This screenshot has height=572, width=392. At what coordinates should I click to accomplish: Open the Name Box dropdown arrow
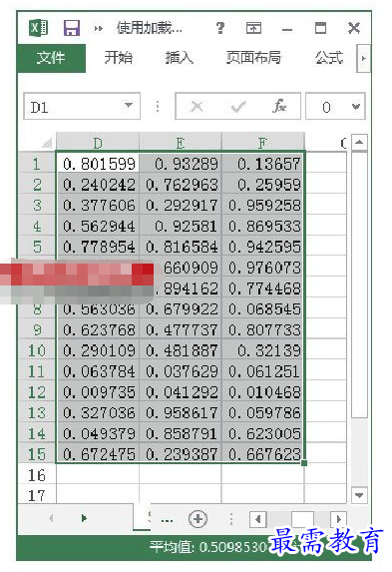(129, 106)
